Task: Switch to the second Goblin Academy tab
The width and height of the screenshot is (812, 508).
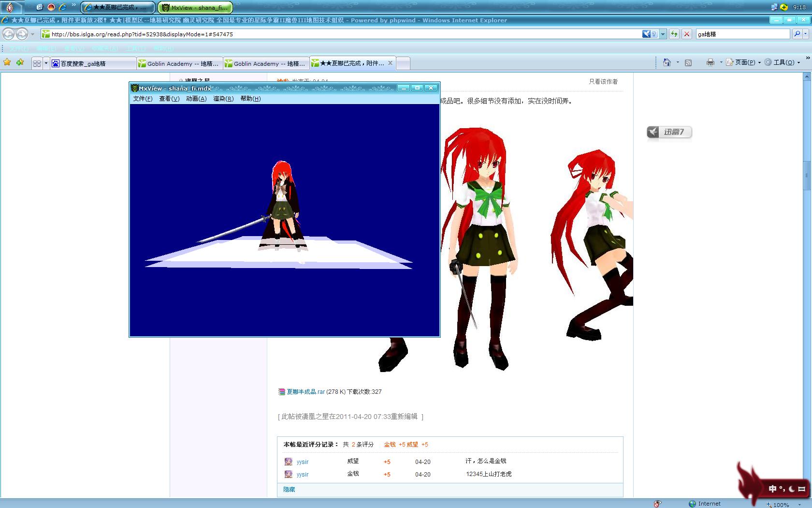Action: 266,63
